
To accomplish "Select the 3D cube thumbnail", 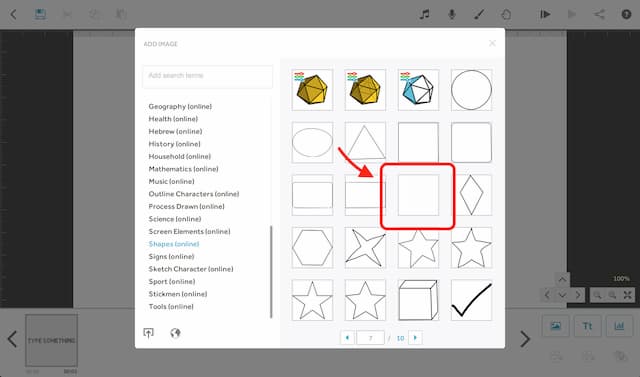I will (418, 300).
